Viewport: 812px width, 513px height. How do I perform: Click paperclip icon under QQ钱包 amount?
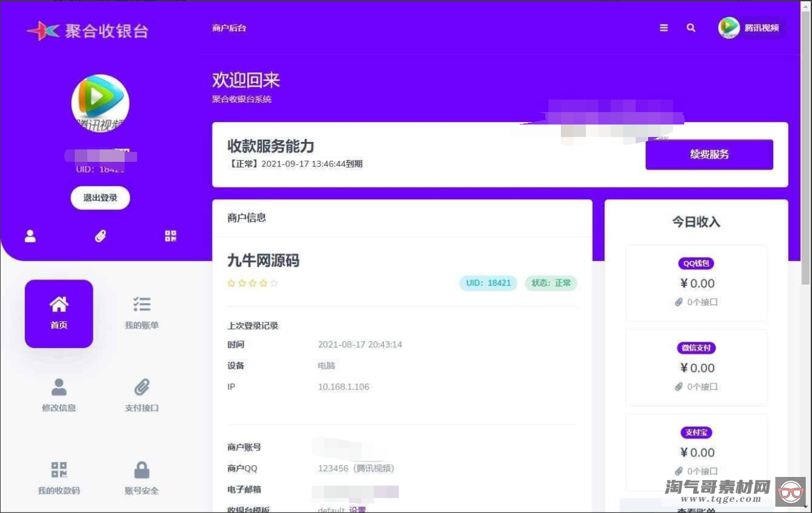pos(679,302)
